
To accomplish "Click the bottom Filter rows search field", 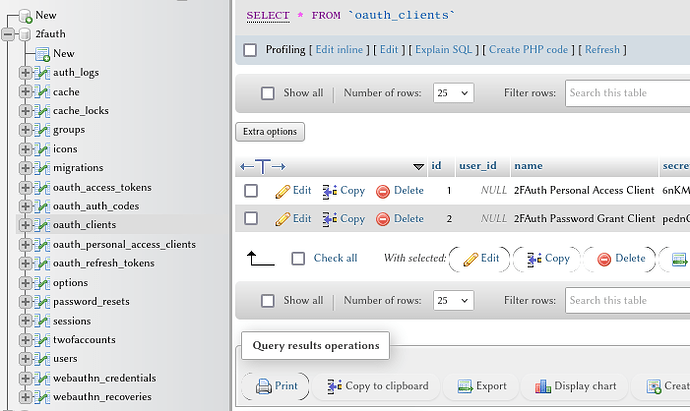I will (x=628, y=301).
